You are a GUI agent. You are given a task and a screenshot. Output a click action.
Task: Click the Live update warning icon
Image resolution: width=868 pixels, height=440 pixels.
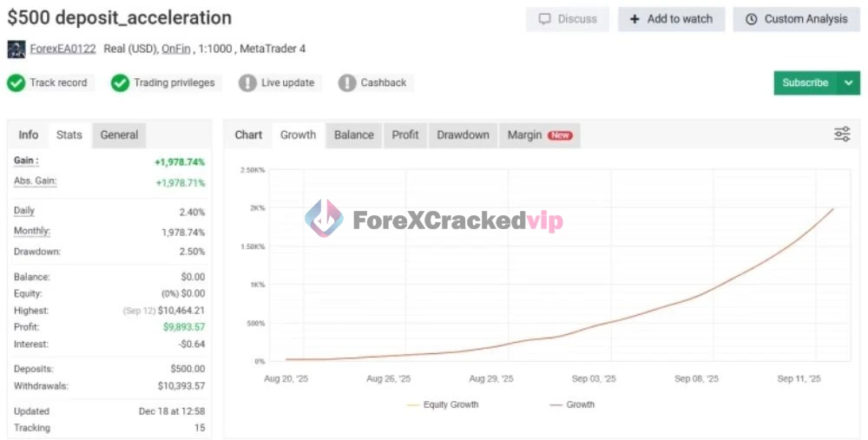[x=247, y=83]
